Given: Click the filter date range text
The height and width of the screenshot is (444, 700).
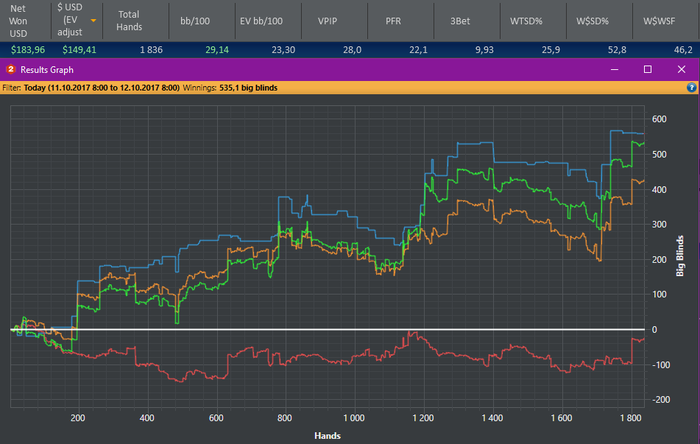Looking at the screenshot, I should click(x=101, y=88).
